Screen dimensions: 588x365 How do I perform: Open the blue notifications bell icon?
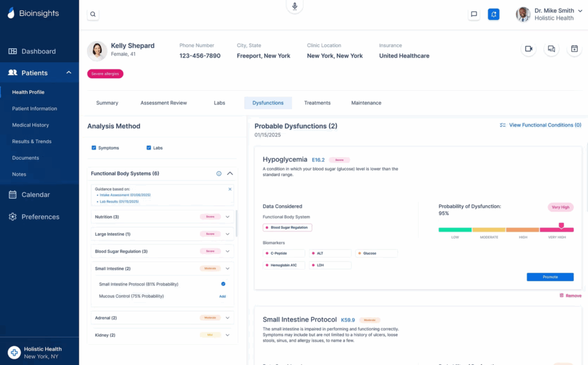point(493,15)
